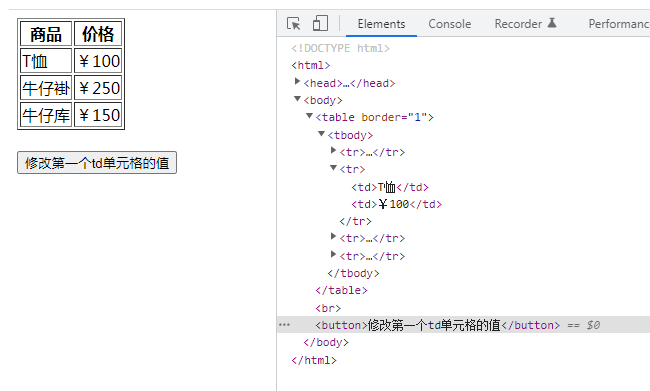The image size is (650, 391).
Task: Select the closing /table tag line
Action: click(x=341, y=290)
